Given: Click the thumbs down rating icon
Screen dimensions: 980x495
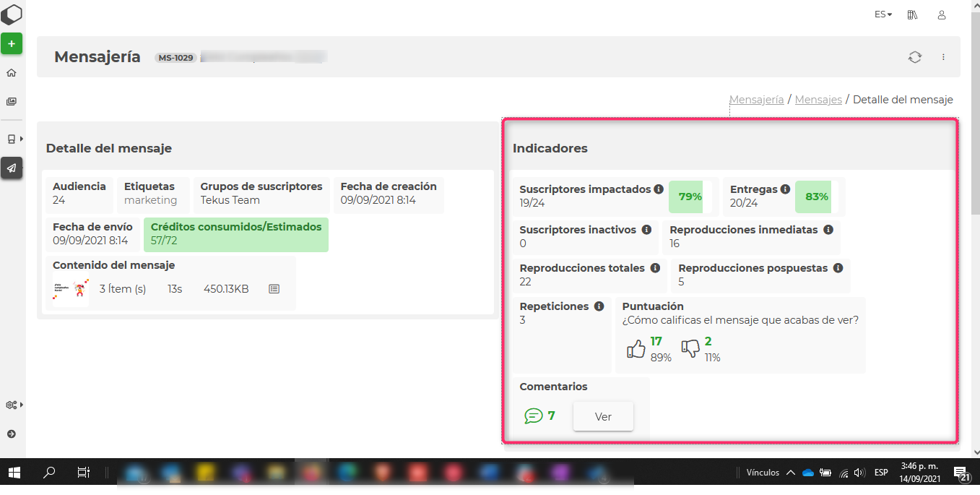Looking at the screenshot, I should point(690,349).
